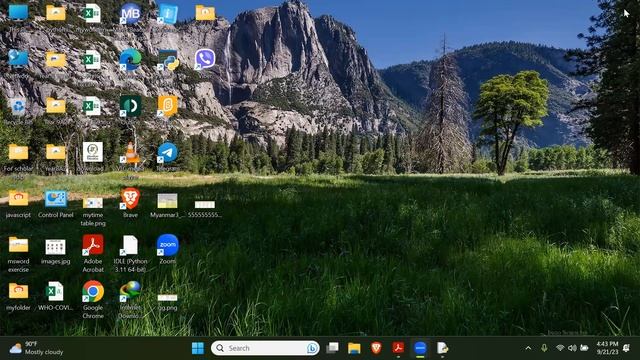Open the document-with-pencil taskbar app icon
The width and height of the screenshot is (640, 360).
(442, 348)
